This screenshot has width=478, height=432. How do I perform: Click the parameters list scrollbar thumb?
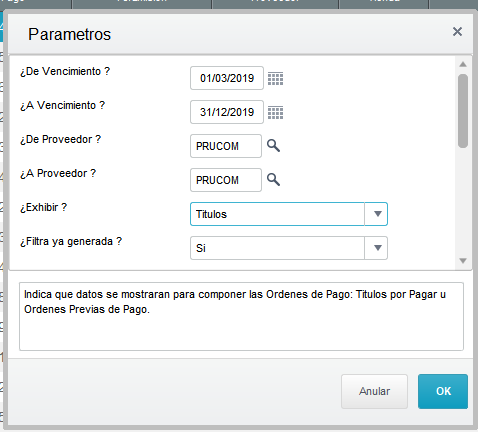tap(463, 111)
